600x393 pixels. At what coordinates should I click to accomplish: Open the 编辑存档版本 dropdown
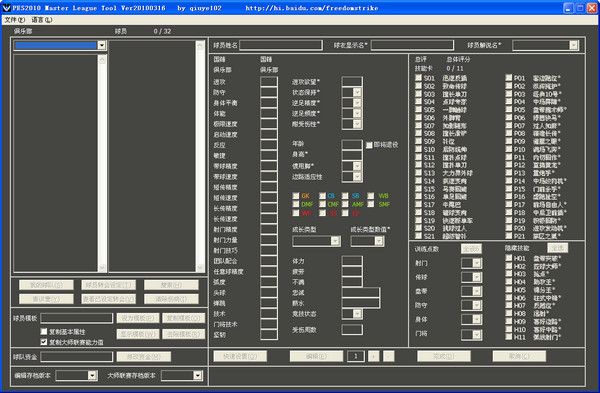[x=92, y=375]
